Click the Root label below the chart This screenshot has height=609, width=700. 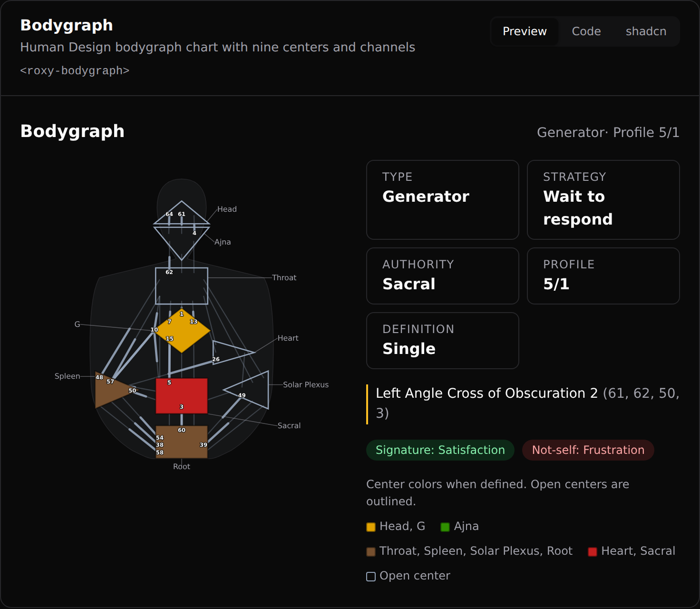(x=182, y=467)
